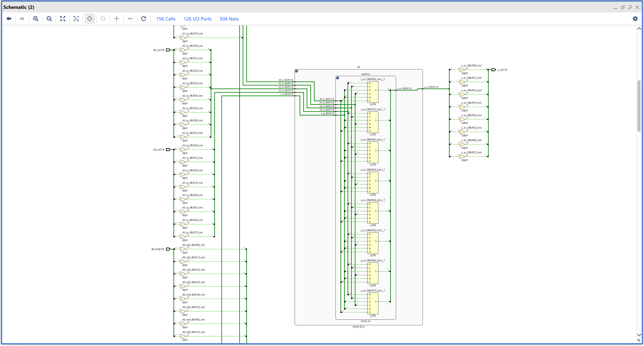Click the regenerate schematic refresh icon
This screenshot has width=644, height=346.
click(x=143, y=19)
